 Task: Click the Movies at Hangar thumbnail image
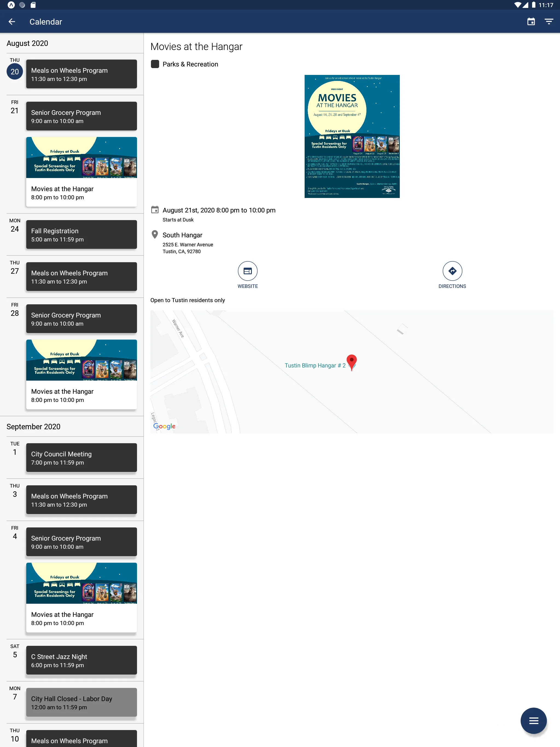352,136
